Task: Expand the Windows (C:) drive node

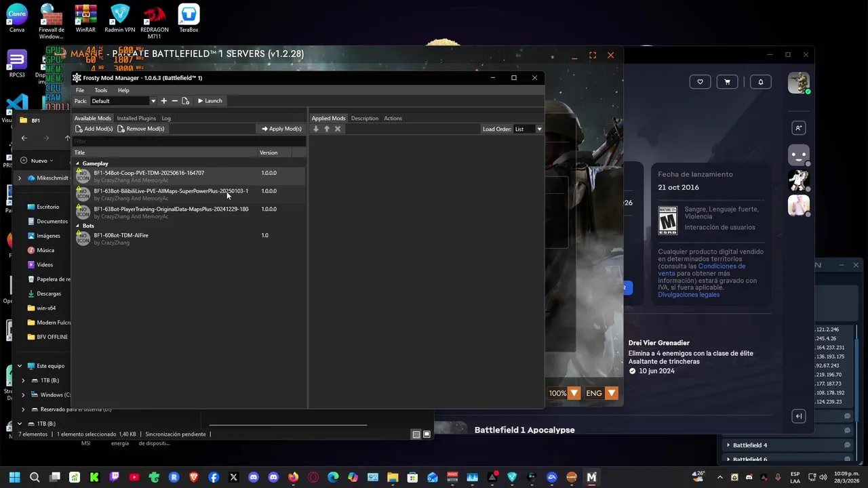Action: 23,394
